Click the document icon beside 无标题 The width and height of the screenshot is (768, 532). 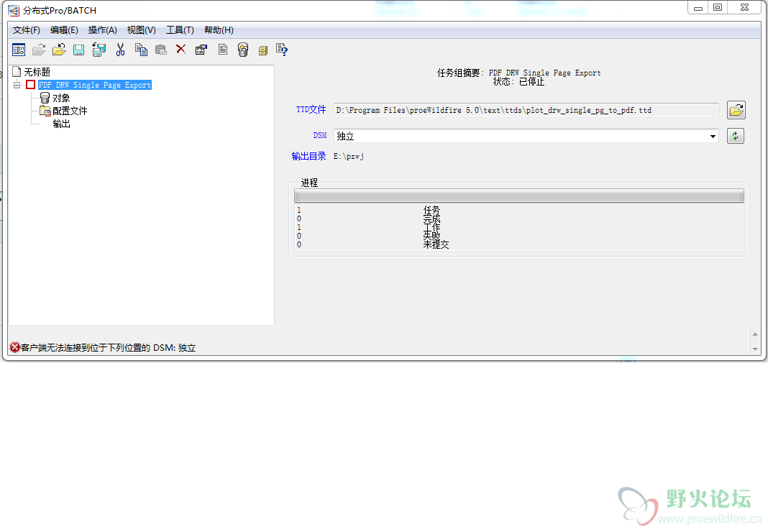tap(17, 71)
